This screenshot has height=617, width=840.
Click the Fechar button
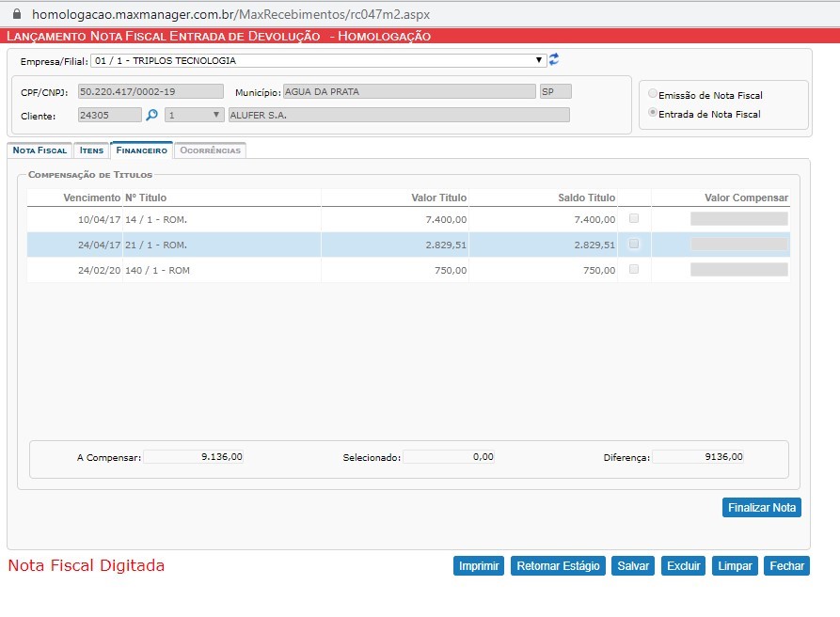tap(786, 565)
